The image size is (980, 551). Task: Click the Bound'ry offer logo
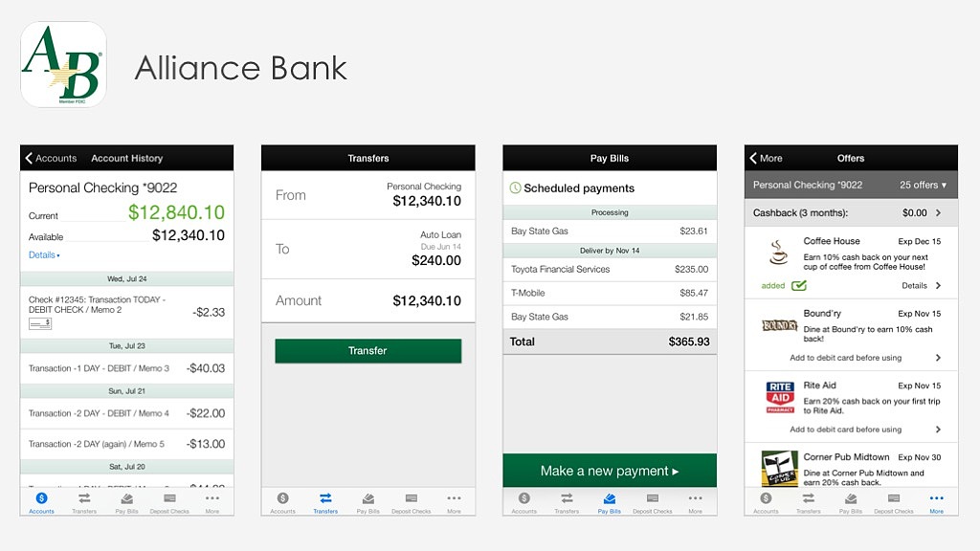[779, 325]
